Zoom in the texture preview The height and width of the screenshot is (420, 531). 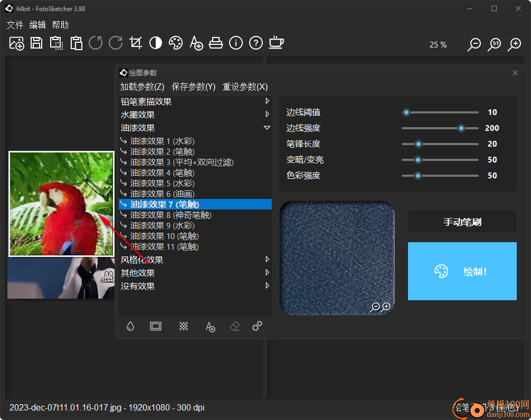pos(386,307)
